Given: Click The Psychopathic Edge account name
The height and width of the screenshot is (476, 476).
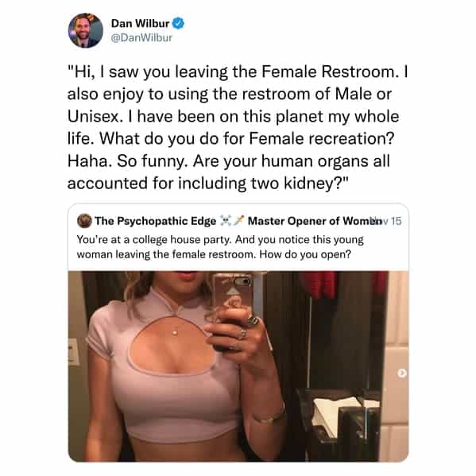Looking at the screenshot, I should point(156,221).
